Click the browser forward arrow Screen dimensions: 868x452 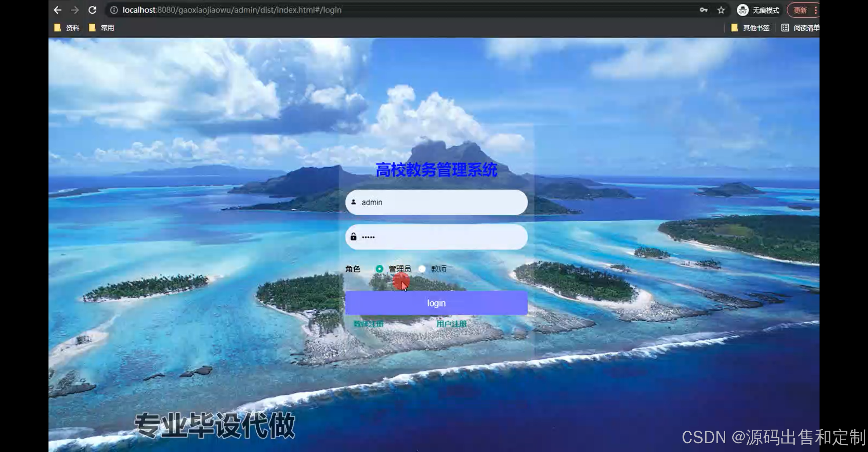tap(75, 10)
